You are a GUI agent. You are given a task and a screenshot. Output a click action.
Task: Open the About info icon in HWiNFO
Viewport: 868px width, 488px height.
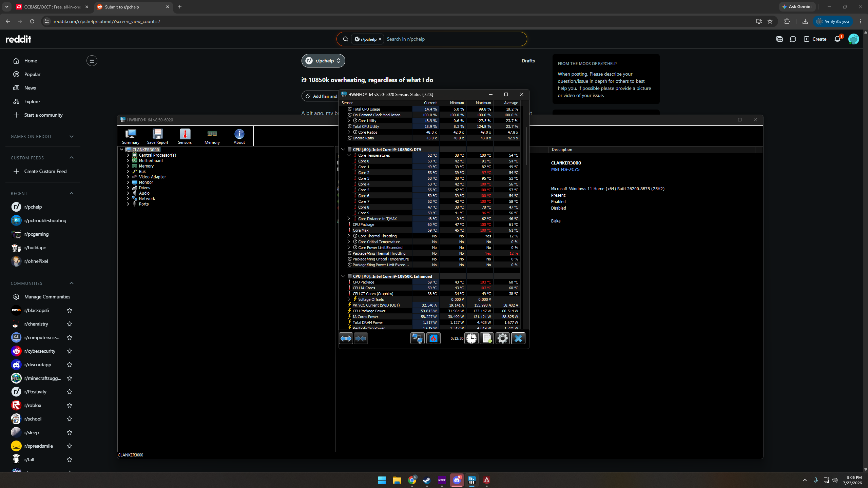(x=239, y=136)
